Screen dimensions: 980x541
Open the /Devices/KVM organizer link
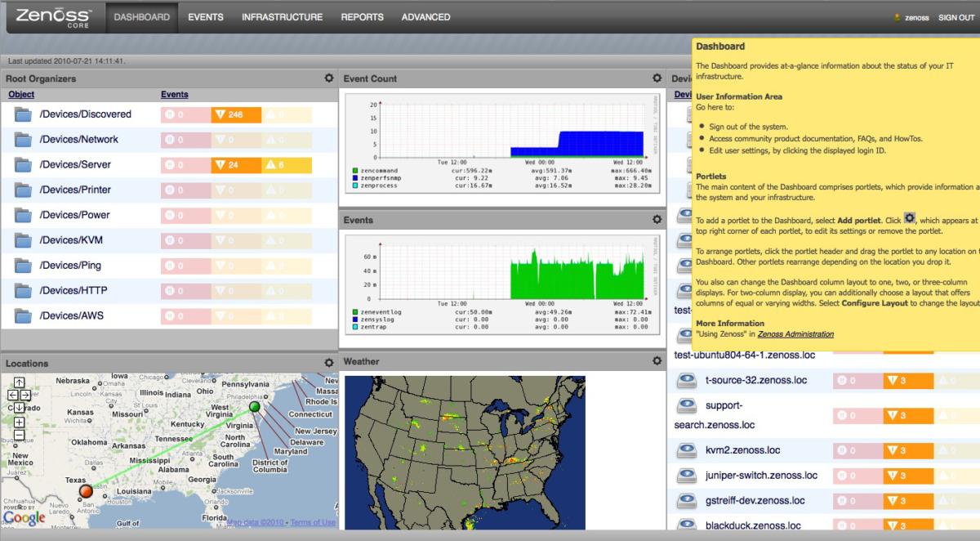[70, 240]
